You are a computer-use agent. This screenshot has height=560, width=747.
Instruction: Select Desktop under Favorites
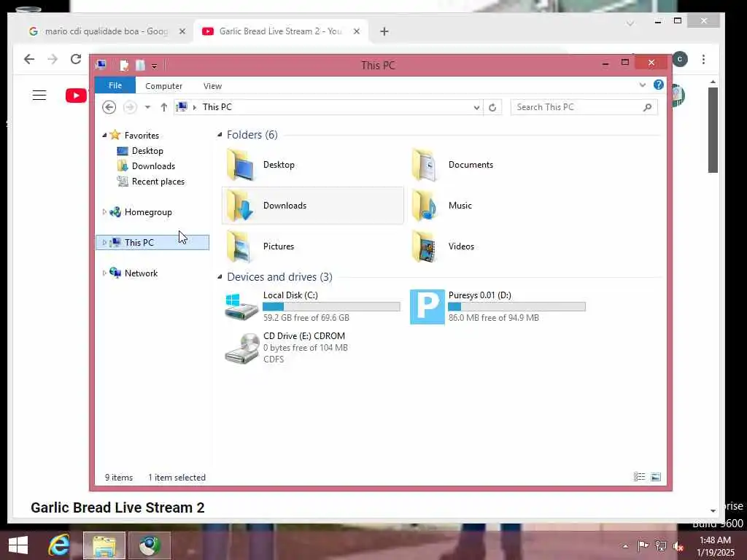click(147, 150)
